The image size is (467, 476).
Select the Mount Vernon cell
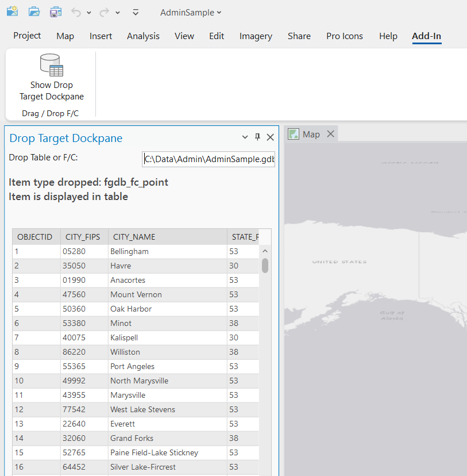pos(168,294)
